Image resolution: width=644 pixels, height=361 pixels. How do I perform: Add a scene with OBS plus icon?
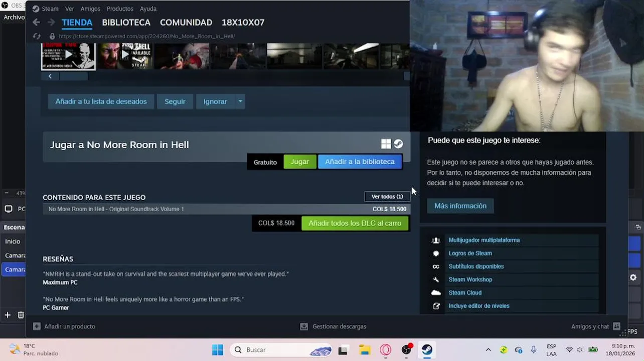(8, 315)
